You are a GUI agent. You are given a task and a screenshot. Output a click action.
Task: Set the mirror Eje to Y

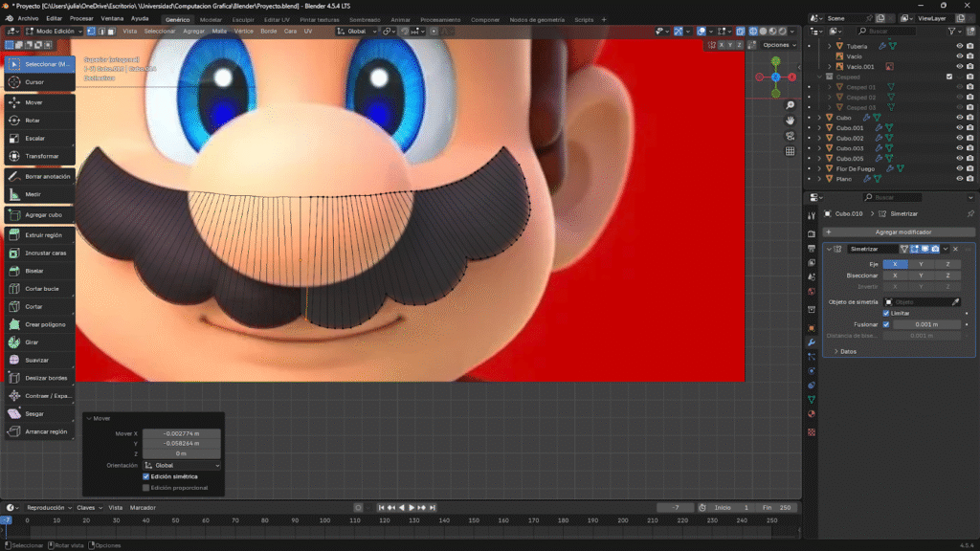click(921, 264)
